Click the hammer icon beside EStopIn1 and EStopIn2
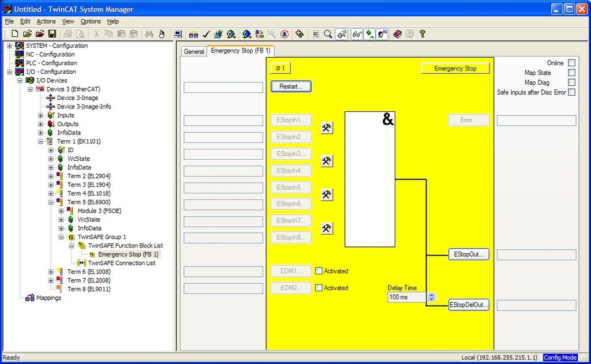591x364 pixels. point(327,127)
